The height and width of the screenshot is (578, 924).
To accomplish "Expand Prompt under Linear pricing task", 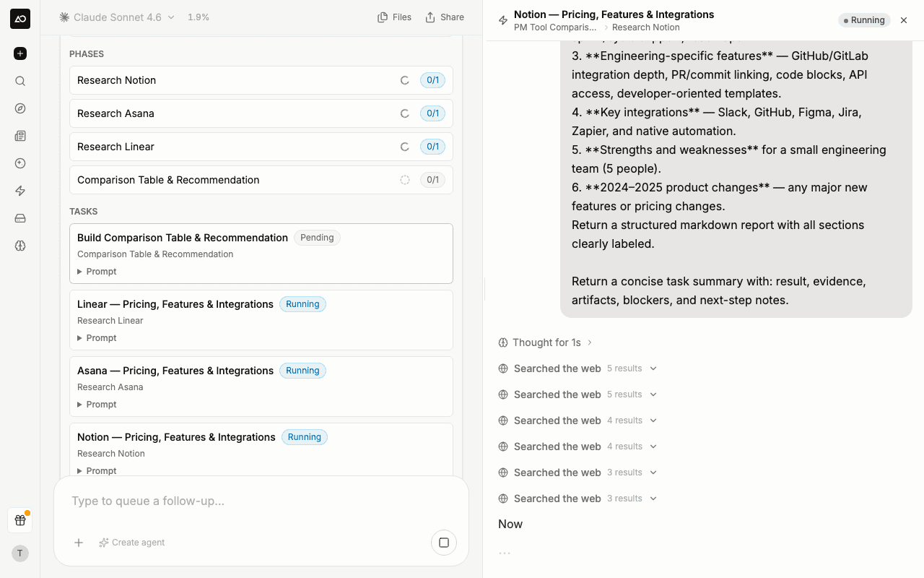I will [x=97, y=338].
